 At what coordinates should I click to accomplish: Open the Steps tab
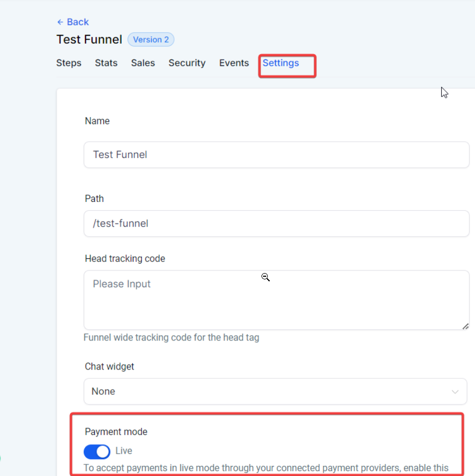69,63
